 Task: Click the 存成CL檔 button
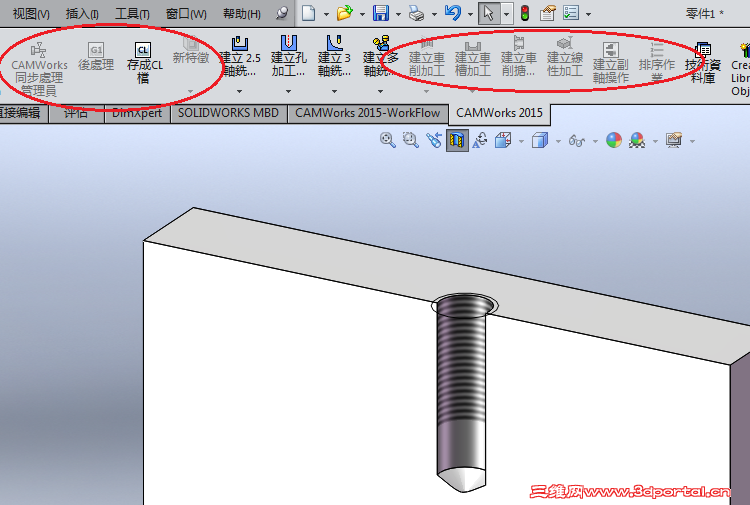pyautogui.click(x=144, y=63)
